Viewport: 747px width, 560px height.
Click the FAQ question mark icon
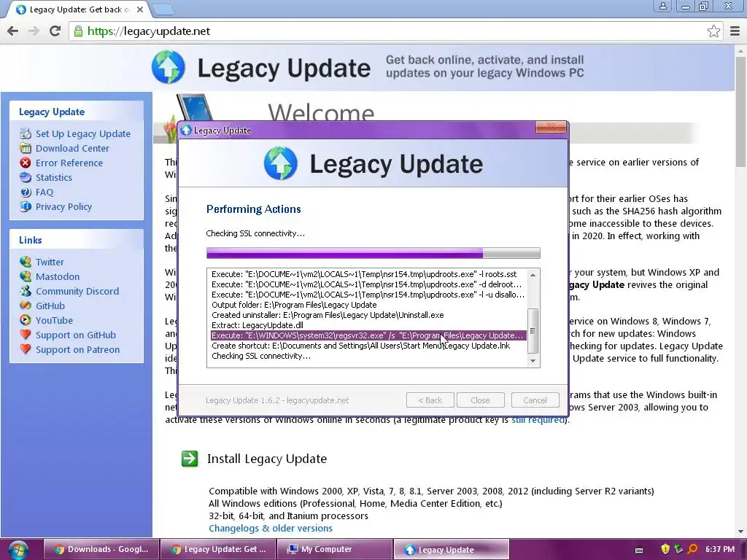click(x=26, y=192)
